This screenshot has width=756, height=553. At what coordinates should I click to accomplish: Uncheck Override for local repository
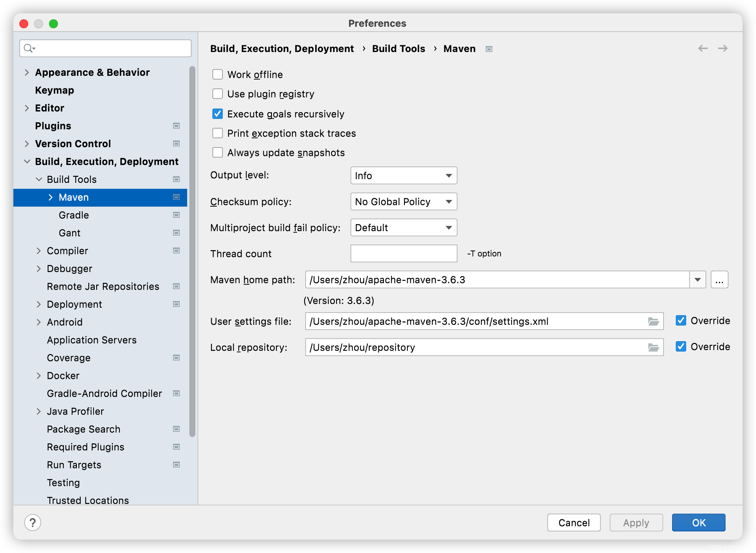tap(681, 346)
